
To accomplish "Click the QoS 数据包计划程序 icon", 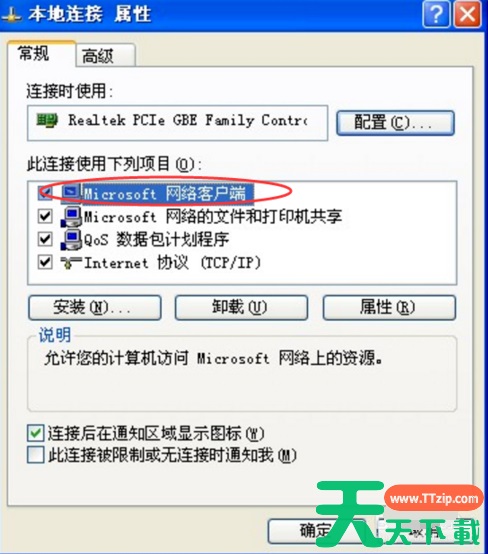I will click(x=71, y=239).
